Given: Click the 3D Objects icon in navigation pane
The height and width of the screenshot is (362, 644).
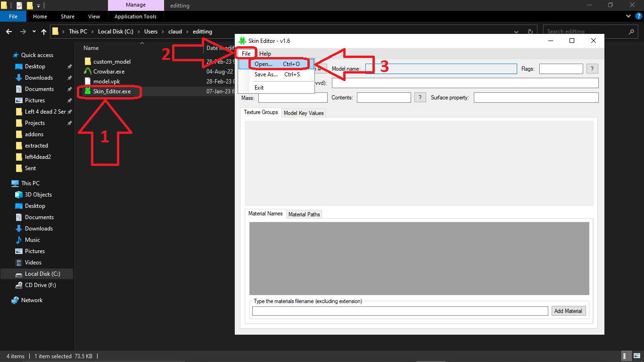Looking at the screenshot, I should tap(19, 195).
